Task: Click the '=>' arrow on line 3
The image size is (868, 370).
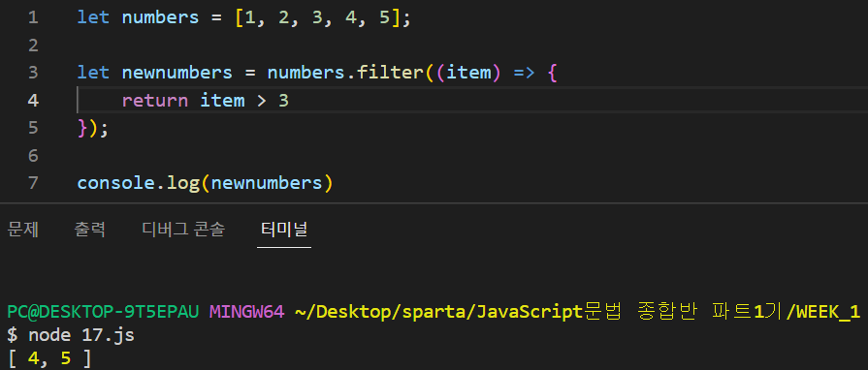Action: tap(524, 73)
